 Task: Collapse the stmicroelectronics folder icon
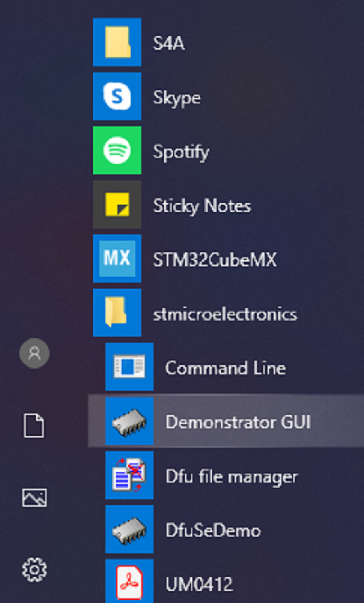117,313
